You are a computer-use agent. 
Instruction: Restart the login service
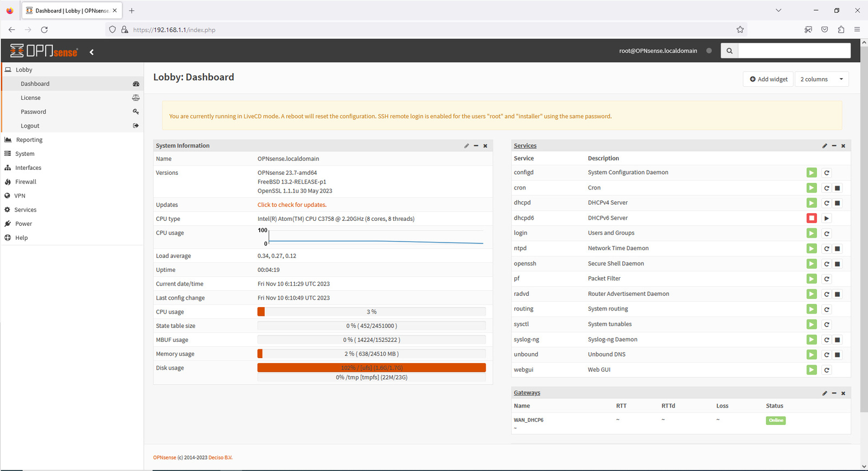pos(827,233)
